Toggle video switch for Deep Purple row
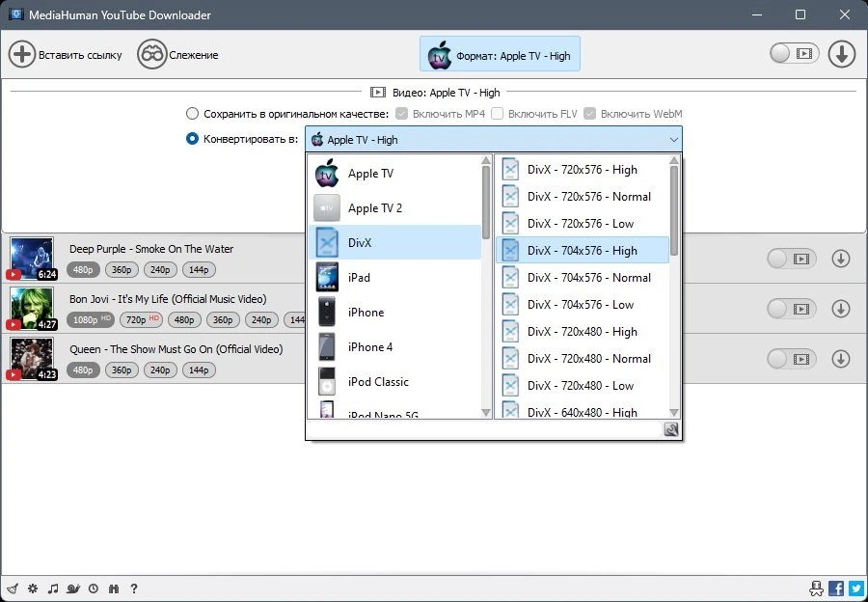 click(x=792, y=259)
